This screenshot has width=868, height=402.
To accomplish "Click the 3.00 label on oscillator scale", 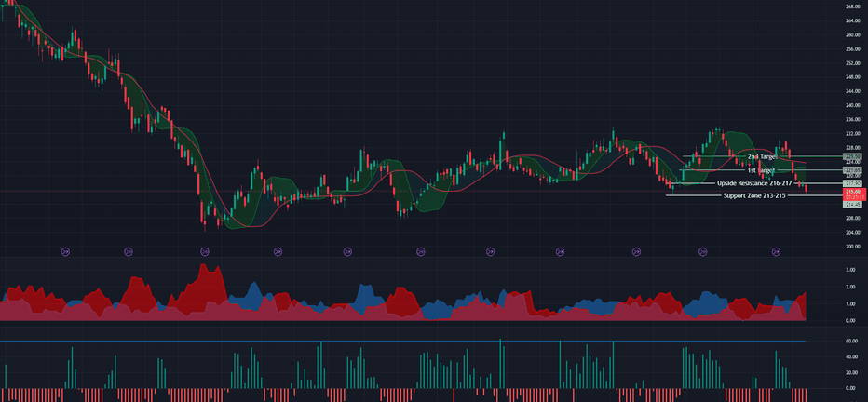I will [850, 270].
